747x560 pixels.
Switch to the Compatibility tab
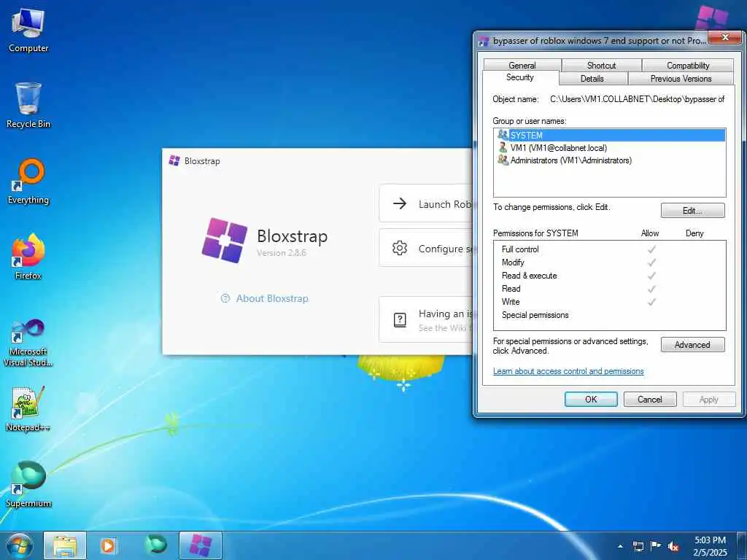coord(688,65)
